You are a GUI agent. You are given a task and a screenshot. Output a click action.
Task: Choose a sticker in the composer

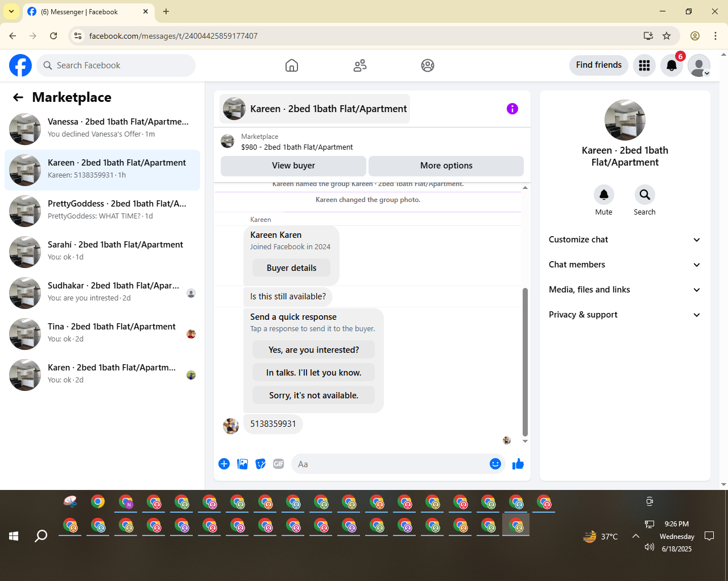tap(260, 464)
